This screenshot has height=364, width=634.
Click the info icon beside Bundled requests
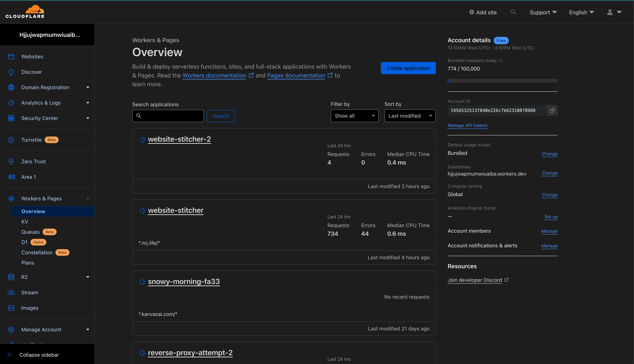pos(500,61)
